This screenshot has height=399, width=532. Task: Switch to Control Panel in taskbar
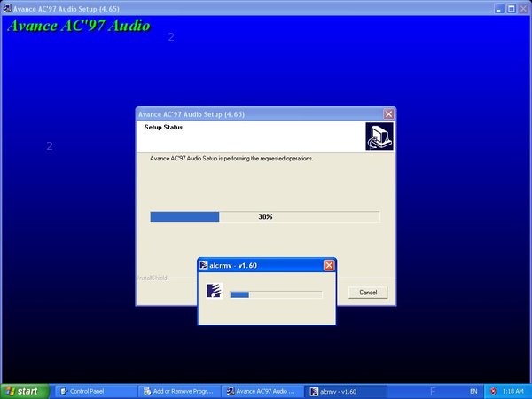pos(96,392)
